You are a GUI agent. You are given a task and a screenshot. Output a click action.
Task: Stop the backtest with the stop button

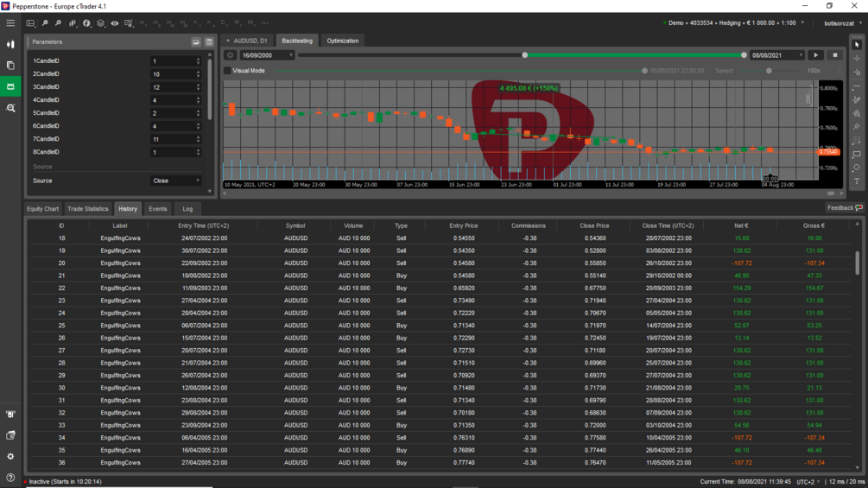835,55
